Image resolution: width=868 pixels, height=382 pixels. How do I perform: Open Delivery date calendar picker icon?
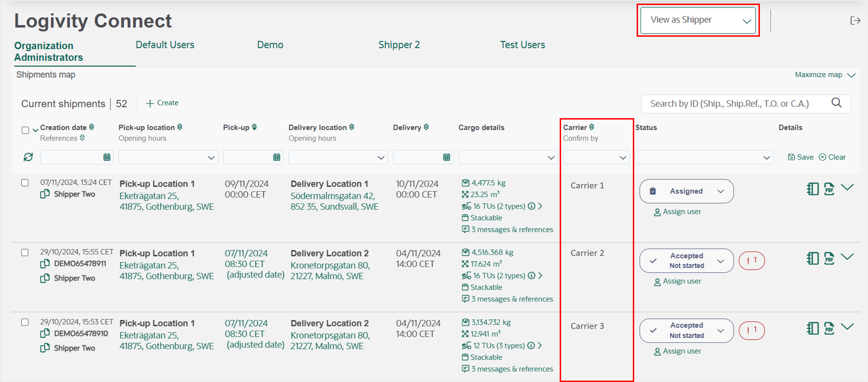point(446,157)
